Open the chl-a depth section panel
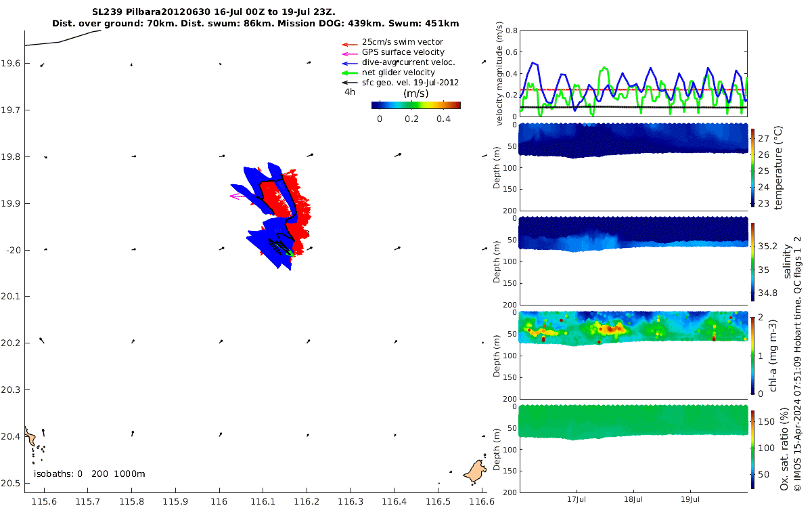Image resolution: width=812 pixels, height=508 pixels. coord(633,355)
